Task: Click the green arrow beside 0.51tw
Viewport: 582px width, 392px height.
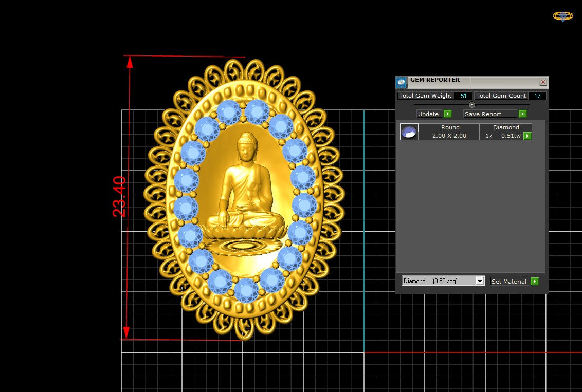Action: (528, 136)
